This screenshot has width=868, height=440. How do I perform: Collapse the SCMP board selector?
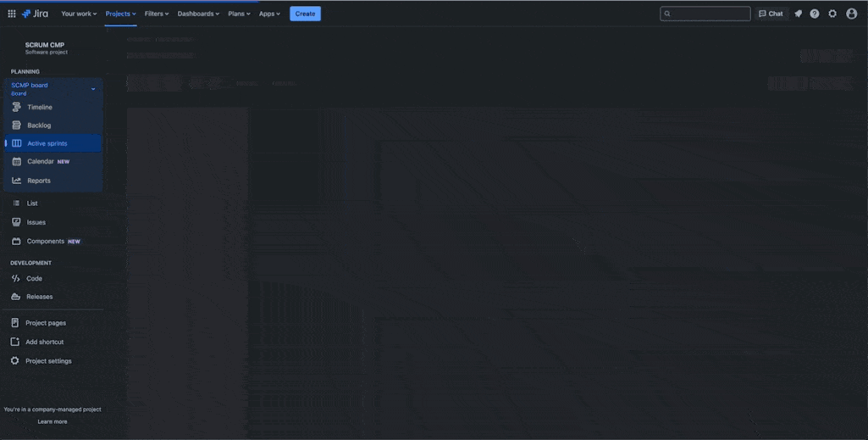(x=93, y=89)
